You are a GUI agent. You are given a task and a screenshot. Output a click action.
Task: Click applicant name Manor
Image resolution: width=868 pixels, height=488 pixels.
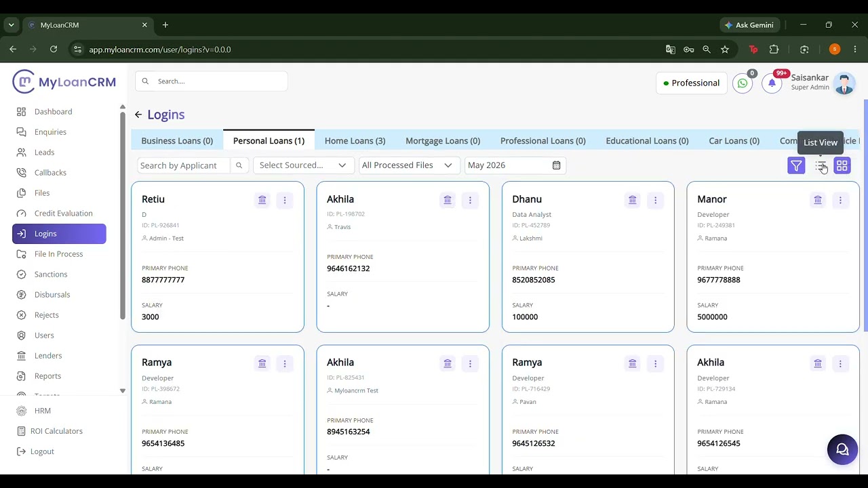712,199
